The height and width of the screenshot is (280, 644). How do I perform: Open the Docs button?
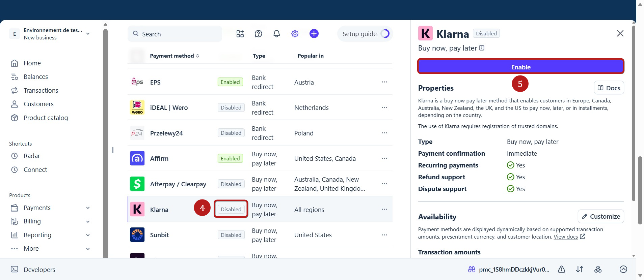pyautogui.click(x=609, y=88)
